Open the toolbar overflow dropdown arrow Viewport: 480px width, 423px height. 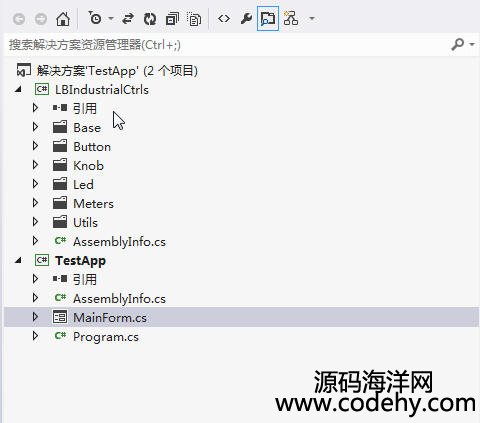[x=312, y=18]
